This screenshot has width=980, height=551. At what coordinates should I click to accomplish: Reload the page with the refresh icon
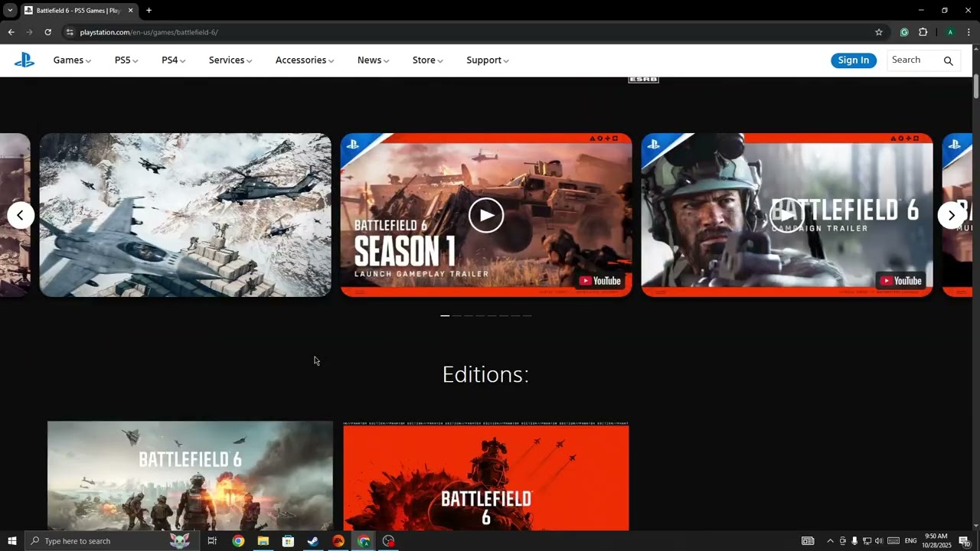(x=47, y=32)
